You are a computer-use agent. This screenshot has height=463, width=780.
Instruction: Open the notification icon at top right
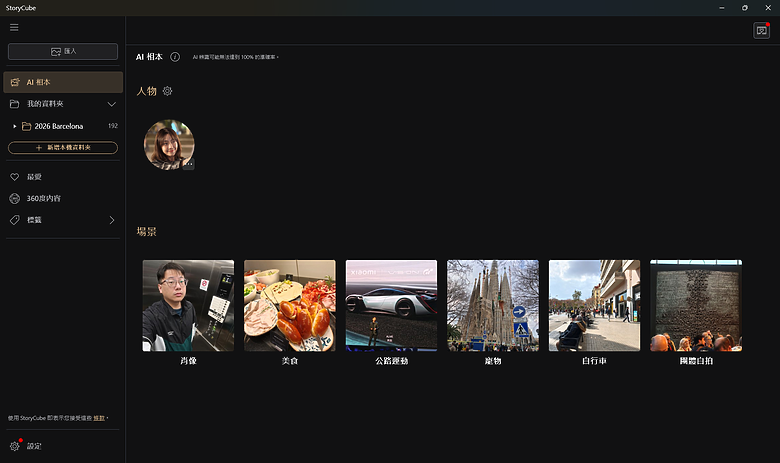[761, 31]
